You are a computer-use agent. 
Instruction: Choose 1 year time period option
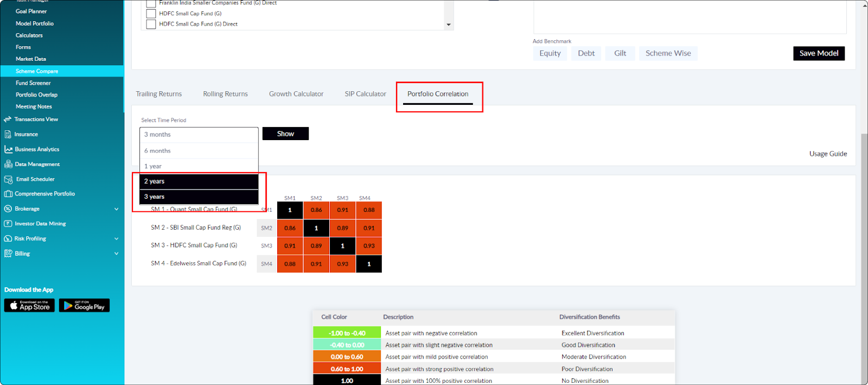pos(199,166)
